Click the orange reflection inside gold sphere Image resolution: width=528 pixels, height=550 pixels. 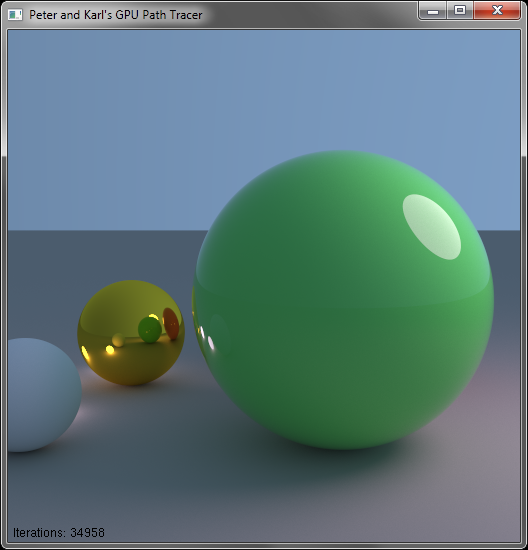[x=171, y=324]
